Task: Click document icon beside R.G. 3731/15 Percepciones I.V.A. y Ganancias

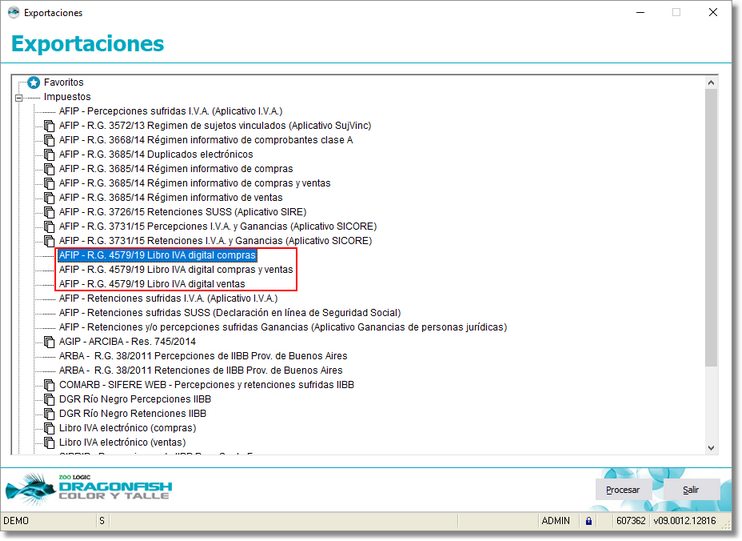Action: pos(49,227)
